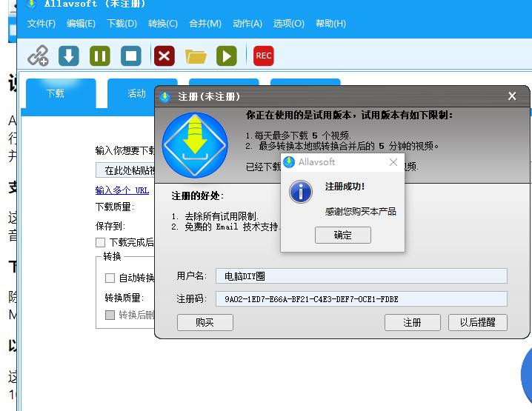
Task: Enable the 自动转换 checkbox
Action: click(x=110, y=278)
